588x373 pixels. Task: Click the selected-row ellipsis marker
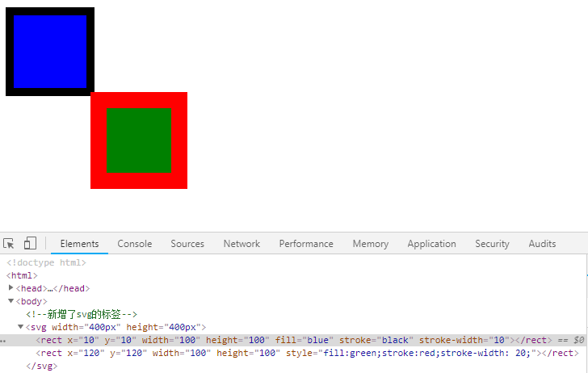[x=3, y=341]
